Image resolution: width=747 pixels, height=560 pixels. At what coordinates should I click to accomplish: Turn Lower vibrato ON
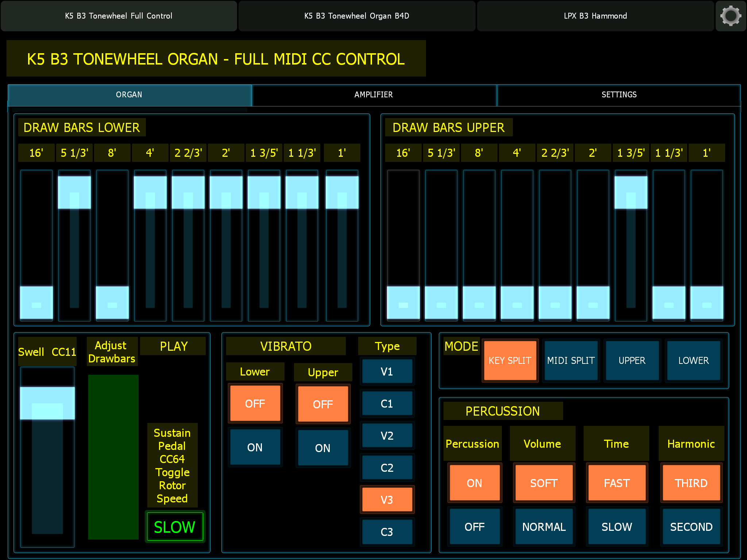(x=255, y=447)
